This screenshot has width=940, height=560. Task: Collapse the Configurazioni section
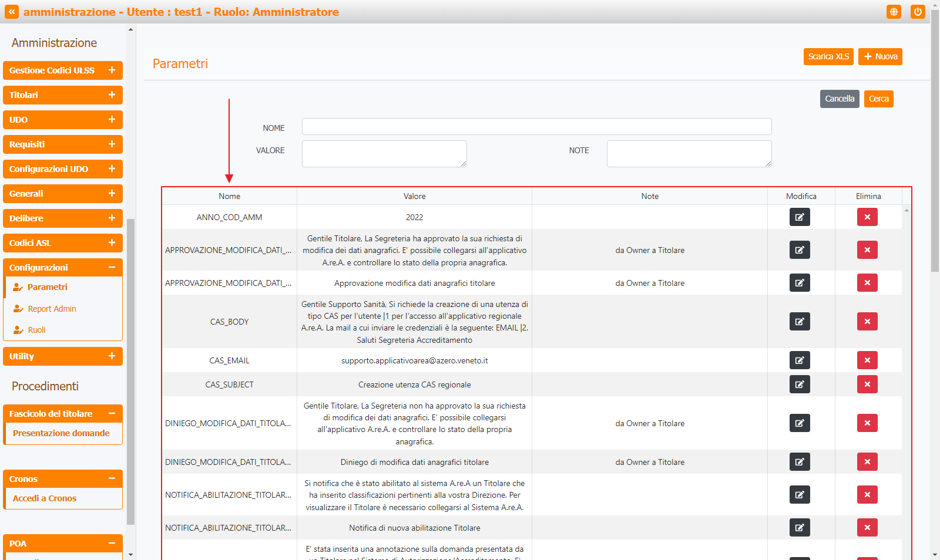(x=112, y=268)
